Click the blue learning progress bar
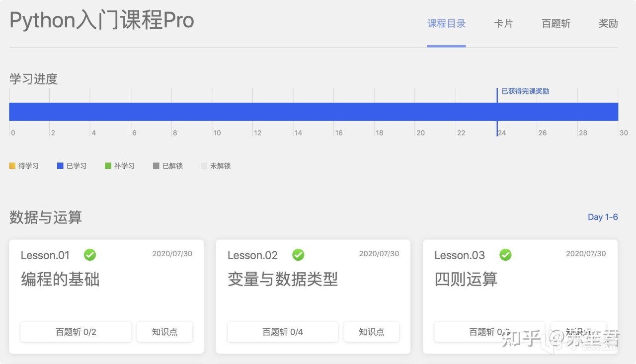Image resolution: width=636 pixels, height=364 pixels. tap(314, 112)
